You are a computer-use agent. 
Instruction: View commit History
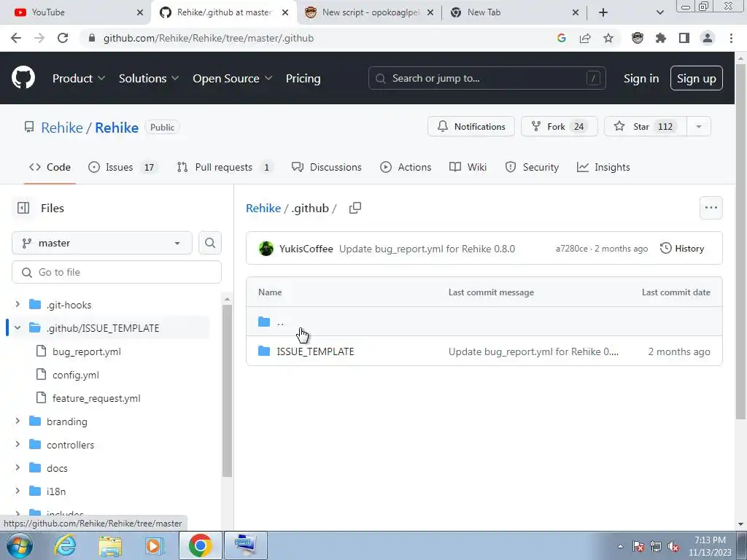click(682, 249)
